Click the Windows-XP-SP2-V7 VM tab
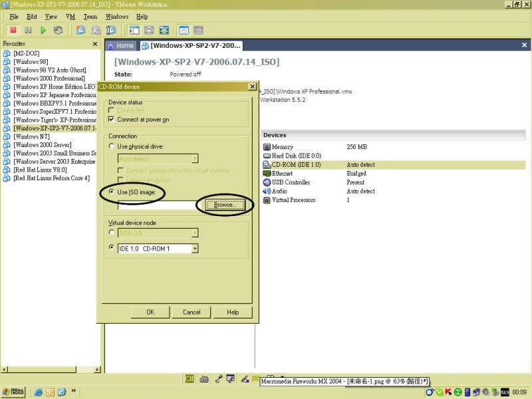 point(192,45)
